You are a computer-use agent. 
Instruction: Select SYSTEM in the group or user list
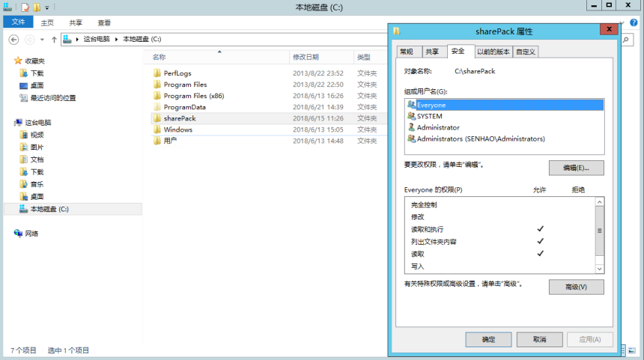tap(429, 116)
